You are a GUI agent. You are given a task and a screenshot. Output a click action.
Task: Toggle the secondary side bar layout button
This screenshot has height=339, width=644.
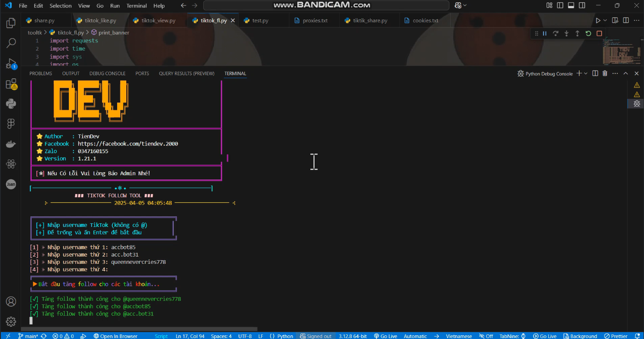coord(583,5)
